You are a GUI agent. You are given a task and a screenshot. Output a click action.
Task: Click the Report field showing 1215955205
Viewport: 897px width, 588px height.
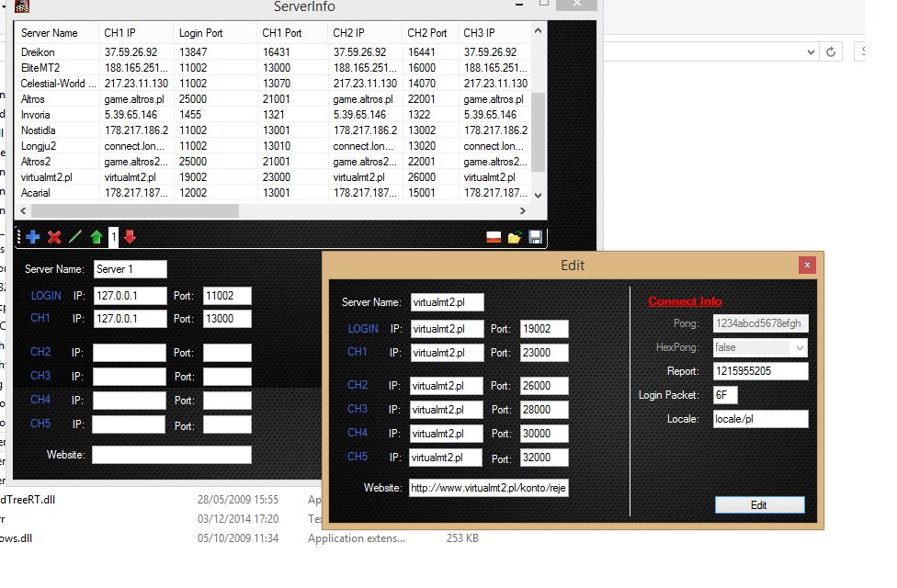point(761,371)
